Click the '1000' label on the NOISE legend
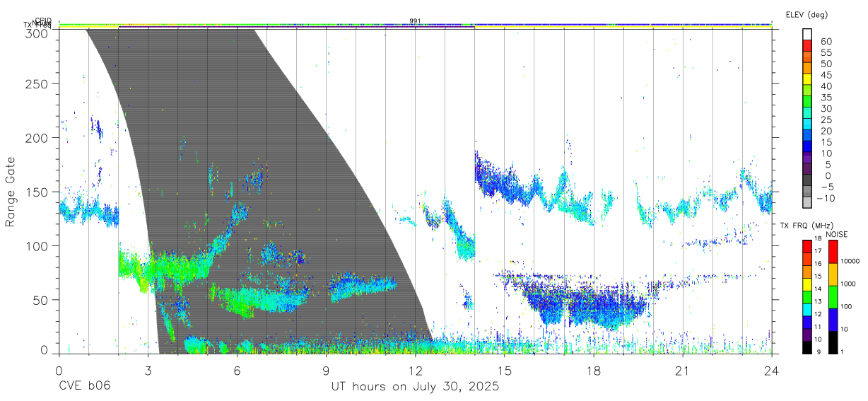The image size is (868, 401). pos(849,284)
